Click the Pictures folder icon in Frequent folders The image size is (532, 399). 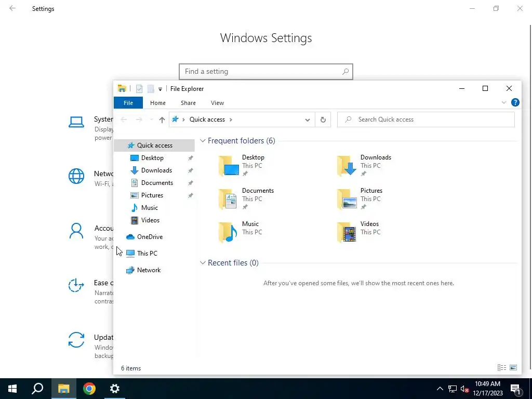tap(347, 199)
